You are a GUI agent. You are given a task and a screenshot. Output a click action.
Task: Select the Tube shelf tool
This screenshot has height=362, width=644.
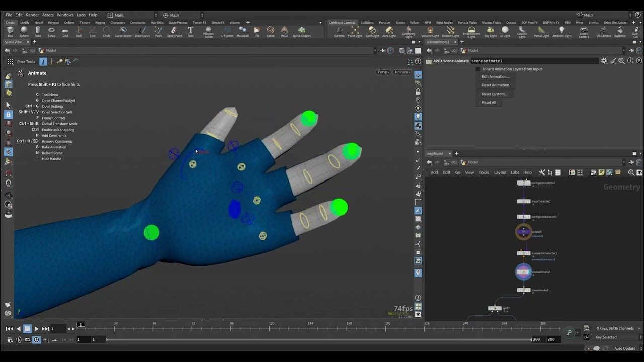(38, 32)
